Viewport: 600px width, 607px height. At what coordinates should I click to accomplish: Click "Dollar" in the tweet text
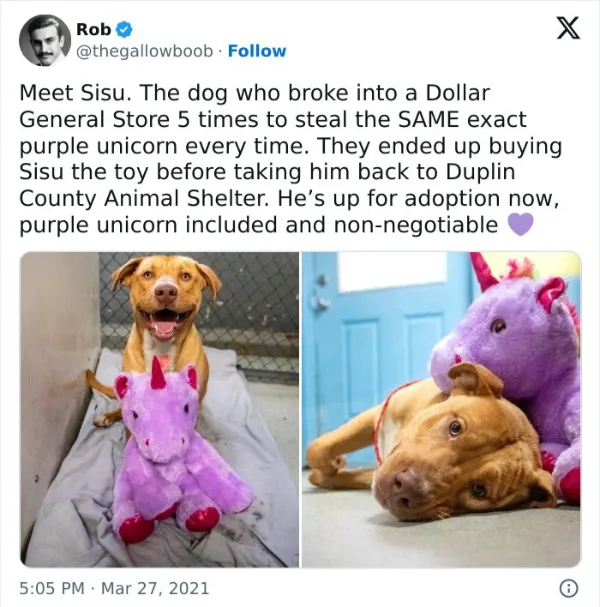(458, 93)
